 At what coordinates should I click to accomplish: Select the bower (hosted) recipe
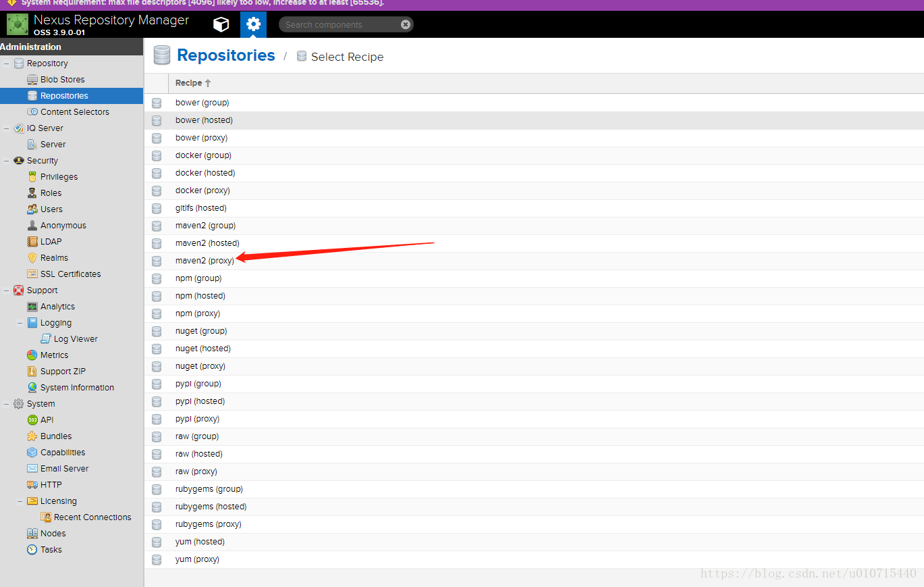click(534, 120)
